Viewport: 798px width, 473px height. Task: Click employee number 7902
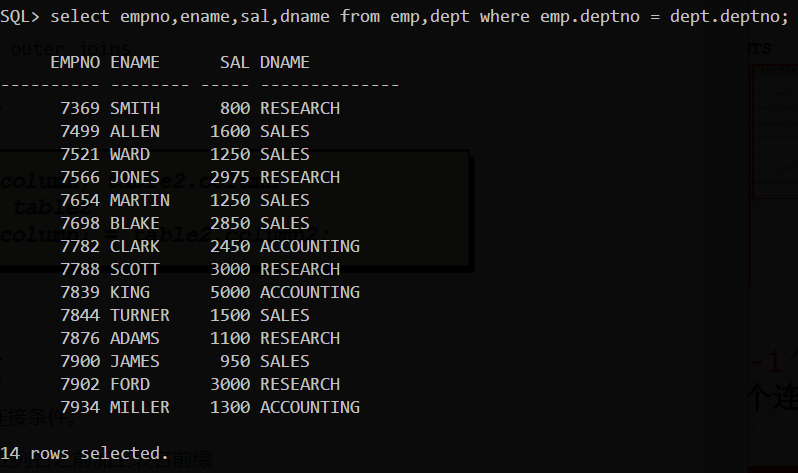coord(80,384)
